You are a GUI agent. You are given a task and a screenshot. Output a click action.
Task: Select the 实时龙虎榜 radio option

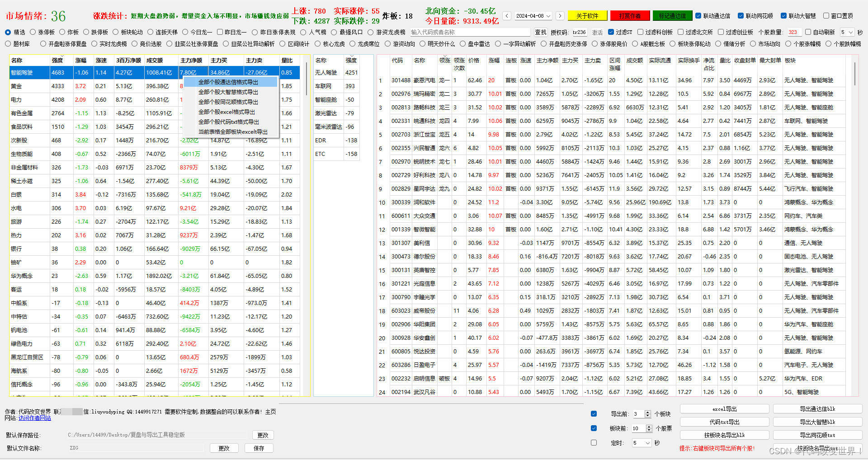click(94, 44)
